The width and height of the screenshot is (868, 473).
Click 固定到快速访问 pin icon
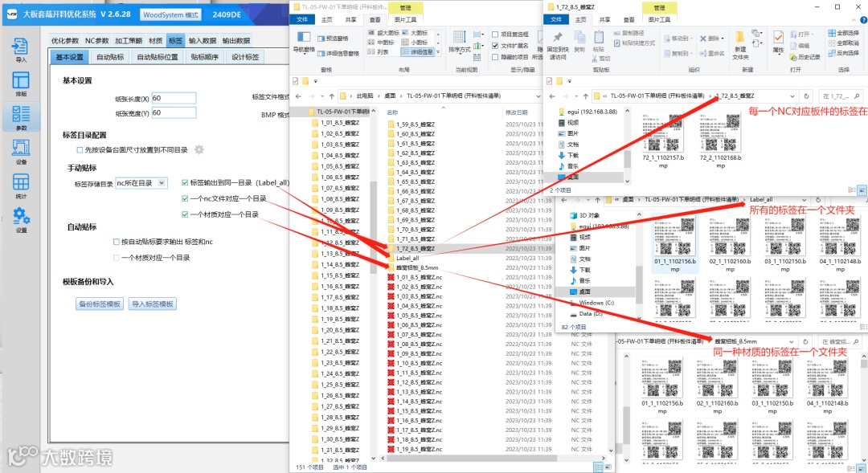click(558, 37)
